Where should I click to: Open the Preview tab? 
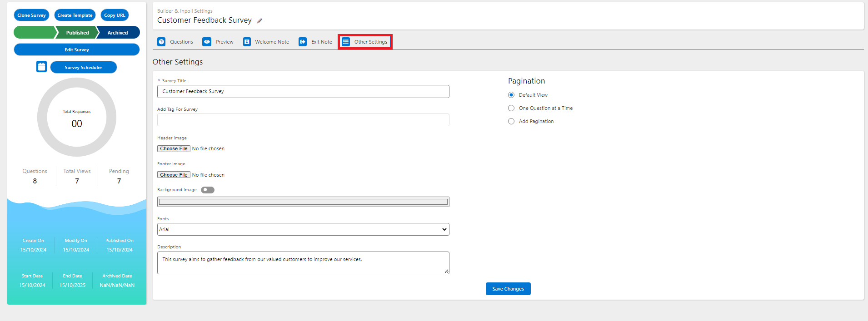[x=218, y=42]
